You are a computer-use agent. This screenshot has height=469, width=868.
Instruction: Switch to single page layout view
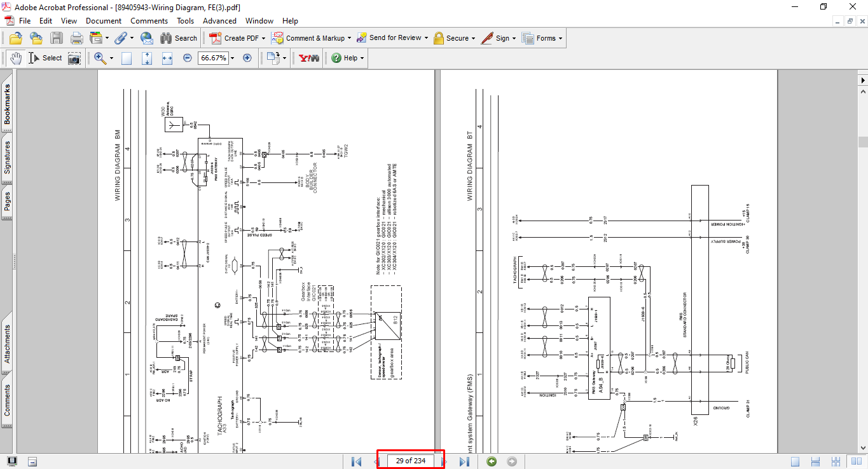coord(795,461)
